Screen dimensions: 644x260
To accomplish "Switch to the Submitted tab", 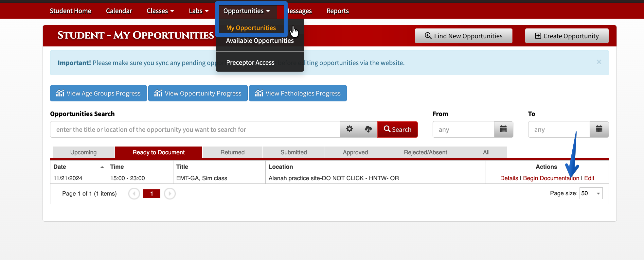I will point(294,152).
